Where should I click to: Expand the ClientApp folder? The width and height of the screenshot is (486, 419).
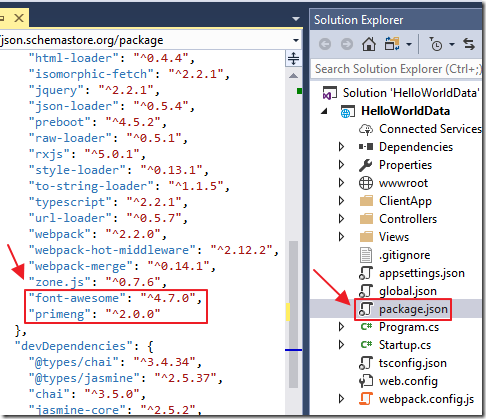point(341,201)
